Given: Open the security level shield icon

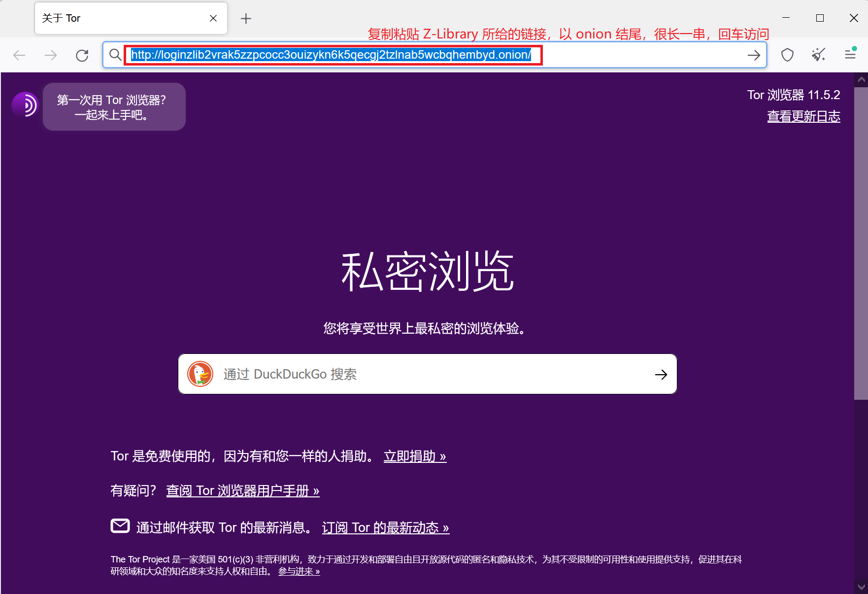Looking at the screenshot, I should (787, 55).
